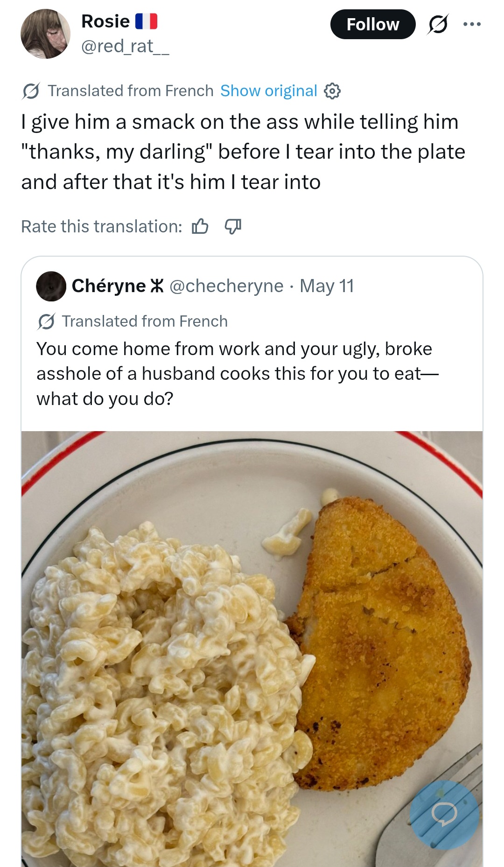Open the @red_rat__ handle
Image resolution: width=504 pixels, height=867 pixels.
point(125,46)
